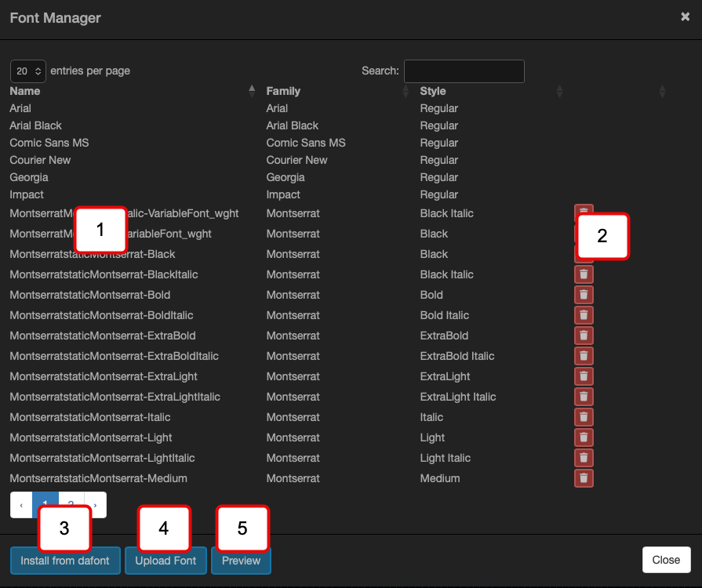Delete the MontserratstaticMontserrat-Bold font
This screenshot has width=702, height=588.
coord(584,295)
